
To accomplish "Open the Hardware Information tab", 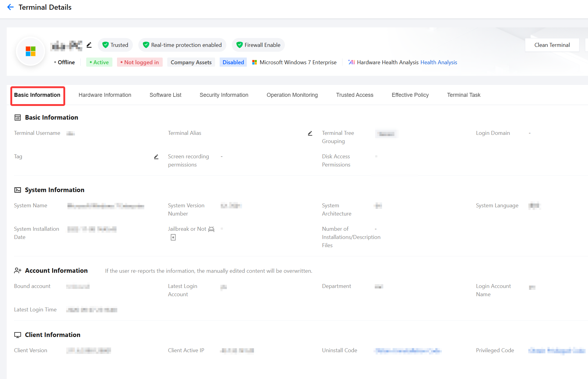I will pos(105,95).
